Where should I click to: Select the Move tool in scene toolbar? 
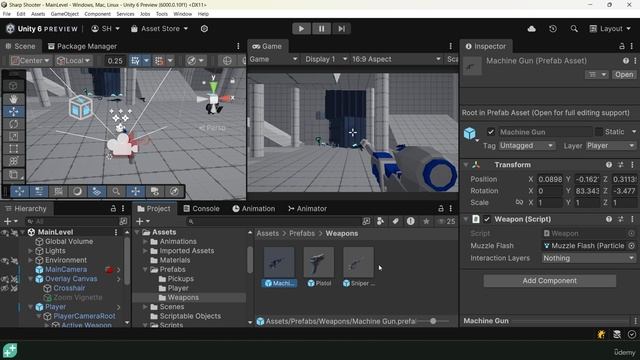click(x=13, y=111)
